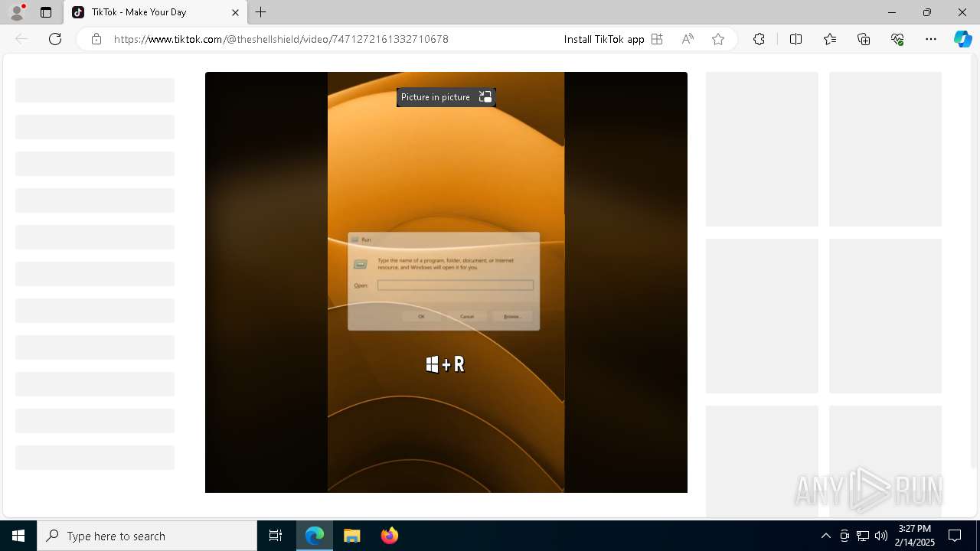Click Microsoft Edge taskbar icon
Viewport: 980px width, 551px height.
tap(315, 536)
